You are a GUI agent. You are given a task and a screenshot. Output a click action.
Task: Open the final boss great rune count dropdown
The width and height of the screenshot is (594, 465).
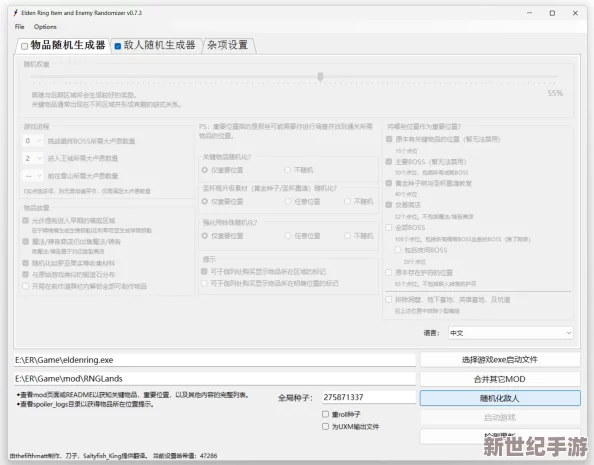click(x=33, y=141)
